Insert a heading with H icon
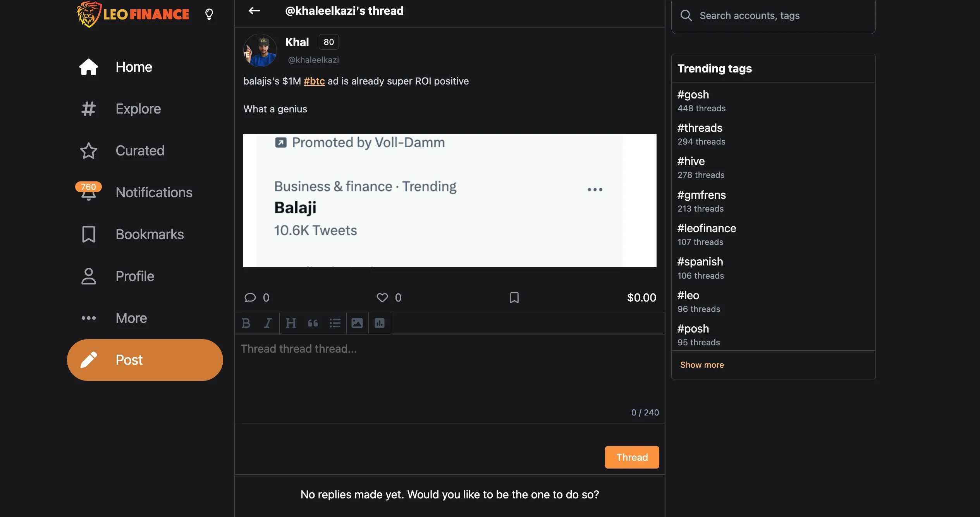The height and width of the screenshot is (517, 980). (x=291, y=323)
